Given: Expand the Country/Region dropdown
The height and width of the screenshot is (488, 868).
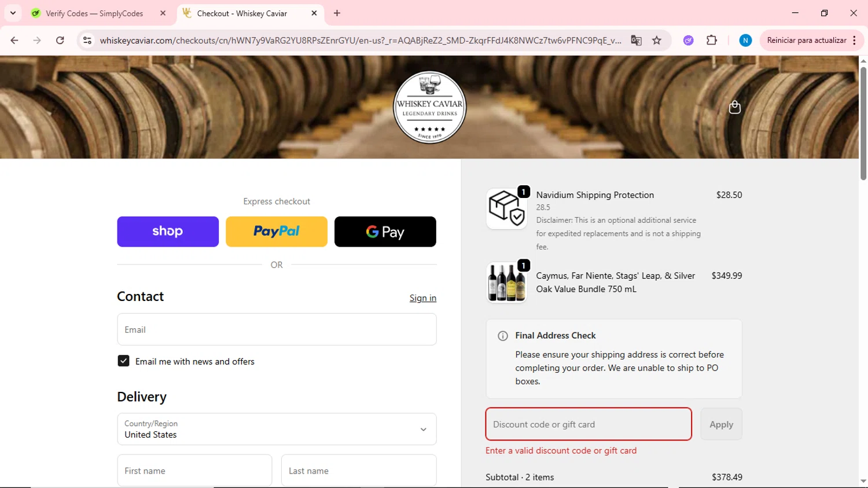Looking at the screenshot, I should coord(277,429).
